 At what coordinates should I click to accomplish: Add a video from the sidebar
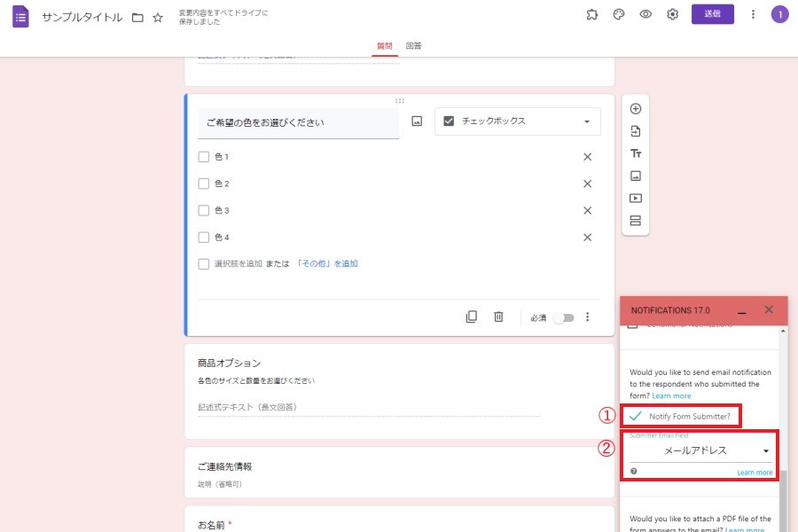(x=635, y=199)
